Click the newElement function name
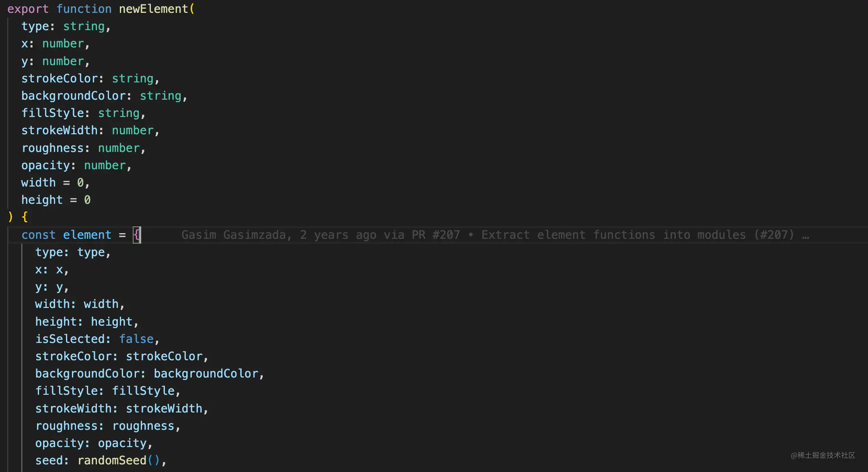The image size is (868, 472). coord(154,9)
